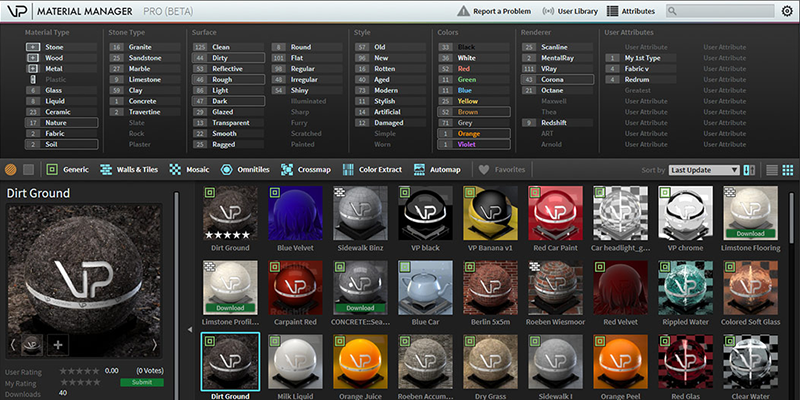800x400 pixels.
Task: Toggle the Nature material type filter
Action: point(61,122)
